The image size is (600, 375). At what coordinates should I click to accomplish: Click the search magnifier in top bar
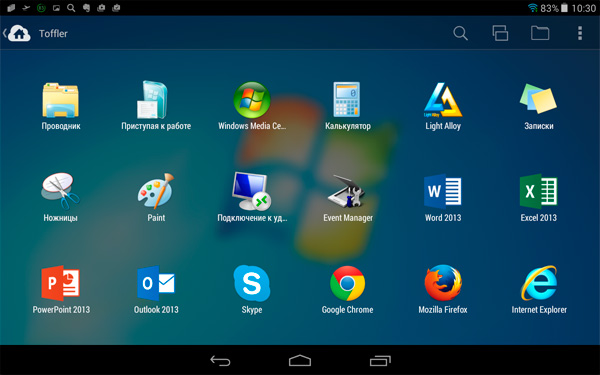click(x=460, y=33)
